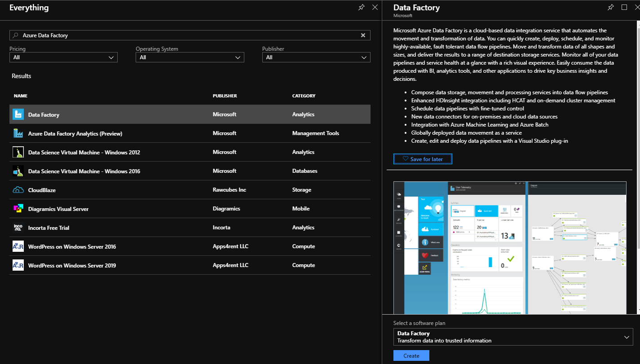Open the Data Factory preview screenshot
640x364 pixels.
pyautogui.click(x=510, y=248)
